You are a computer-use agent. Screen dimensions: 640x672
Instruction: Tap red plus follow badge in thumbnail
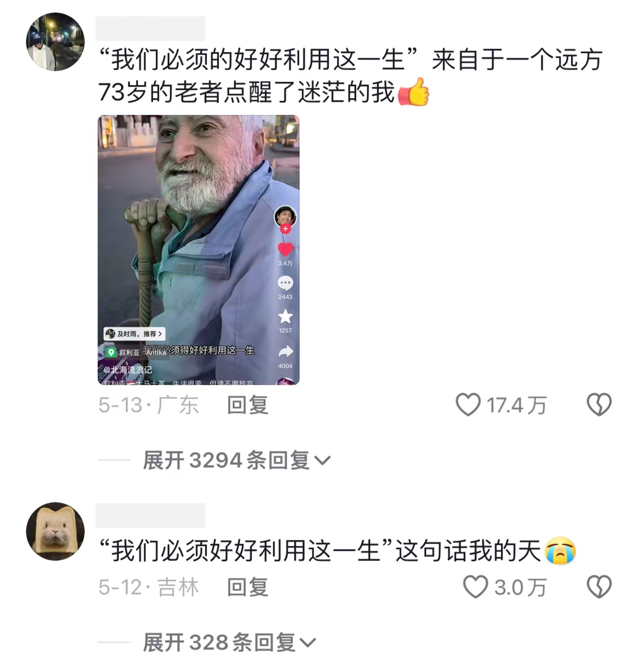(285, 229)
